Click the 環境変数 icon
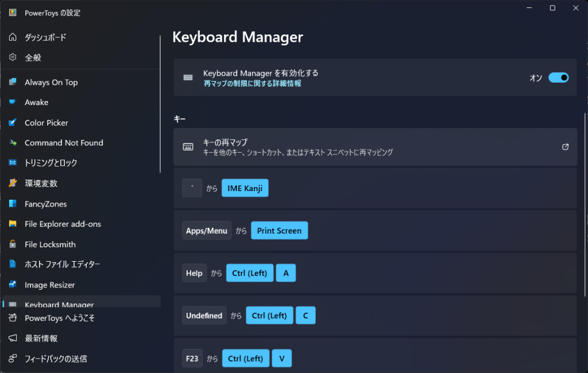588x373 pixels. point(13,183)
